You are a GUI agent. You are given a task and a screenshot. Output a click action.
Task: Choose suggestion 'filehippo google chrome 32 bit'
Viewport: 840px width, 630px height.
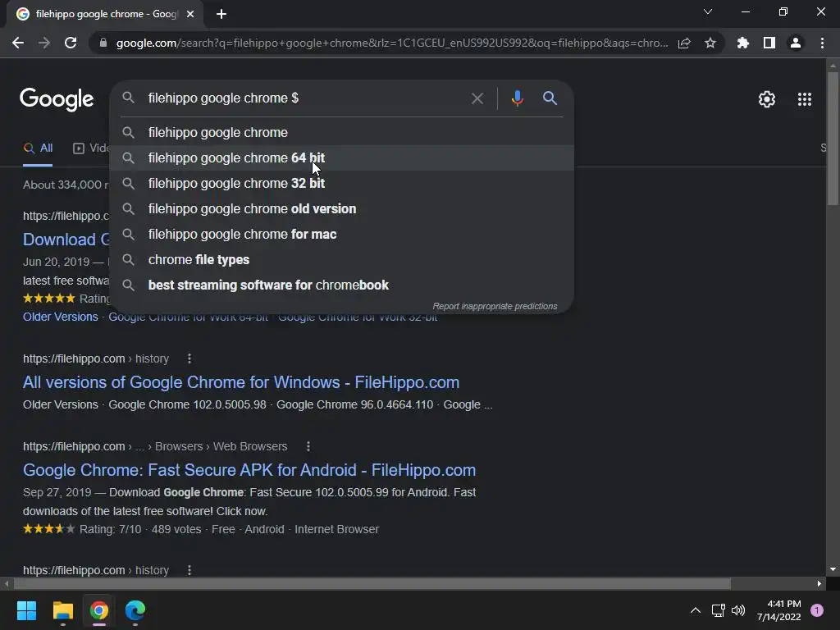[x=342, y=183]
